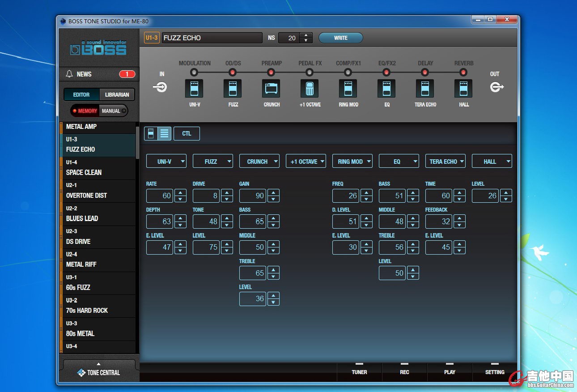Screen dimensions: 577x392
Task: Toggle the PEDAL FX on/off LED
Action: tap(310, 72)
